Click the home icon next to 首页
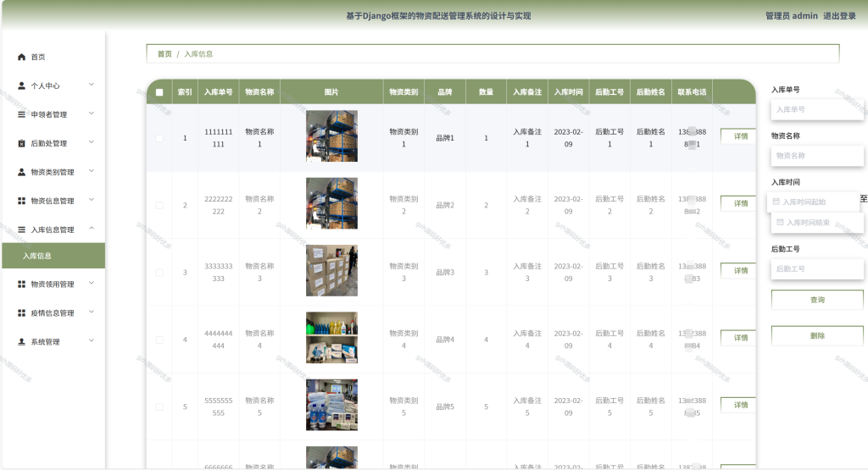This screenshot has height=470, width=868. (21, 57)
